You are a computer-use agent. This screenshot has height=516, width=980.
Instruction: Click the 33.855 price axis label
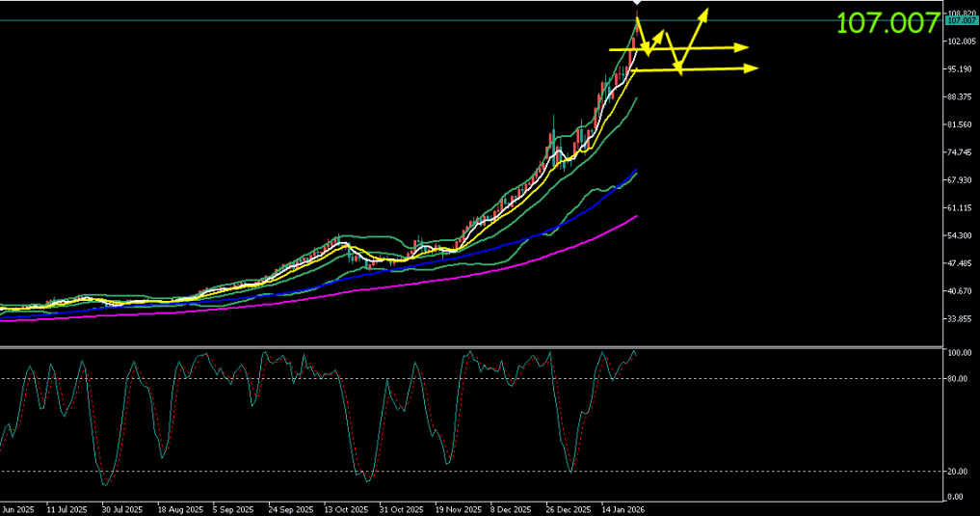pyautogui.click(x=960, y=318)
